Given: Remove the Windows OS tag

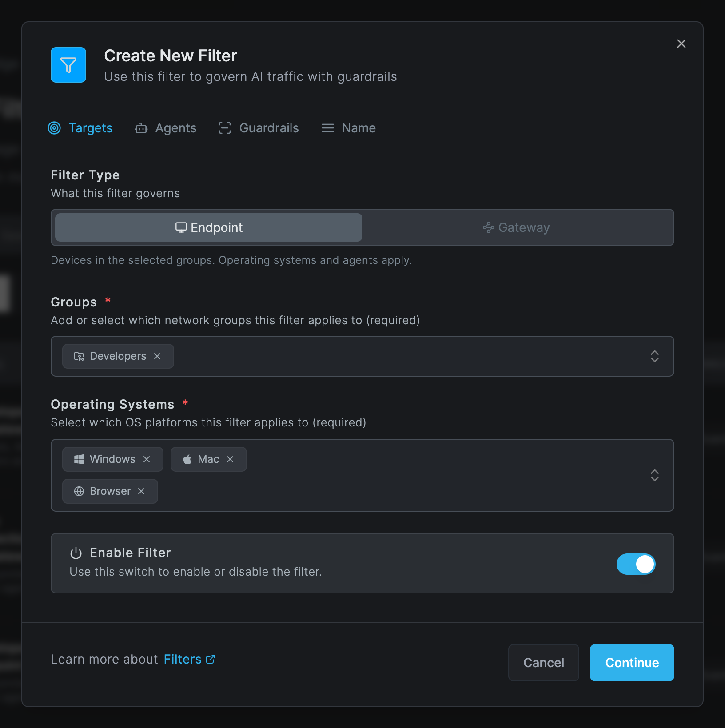Looking at the screenshot, I should pos(147,459).
